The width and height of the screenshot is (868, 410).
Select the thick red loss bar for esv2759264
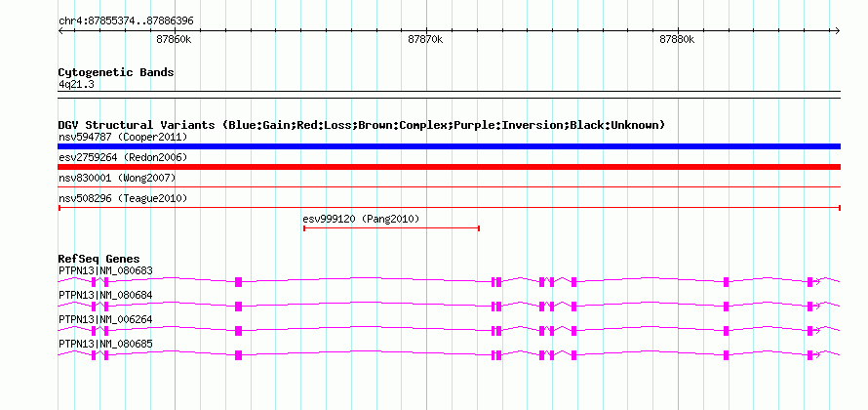click(449, 167)
